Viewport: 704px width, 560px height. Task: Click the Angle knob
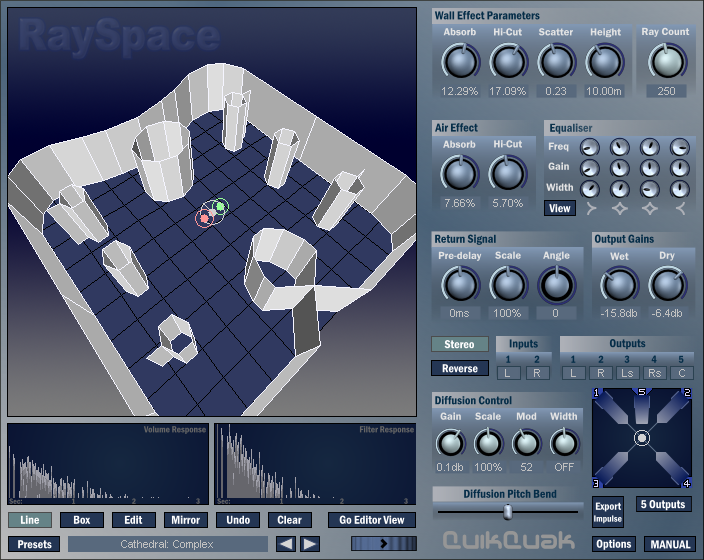coord(556,285)
